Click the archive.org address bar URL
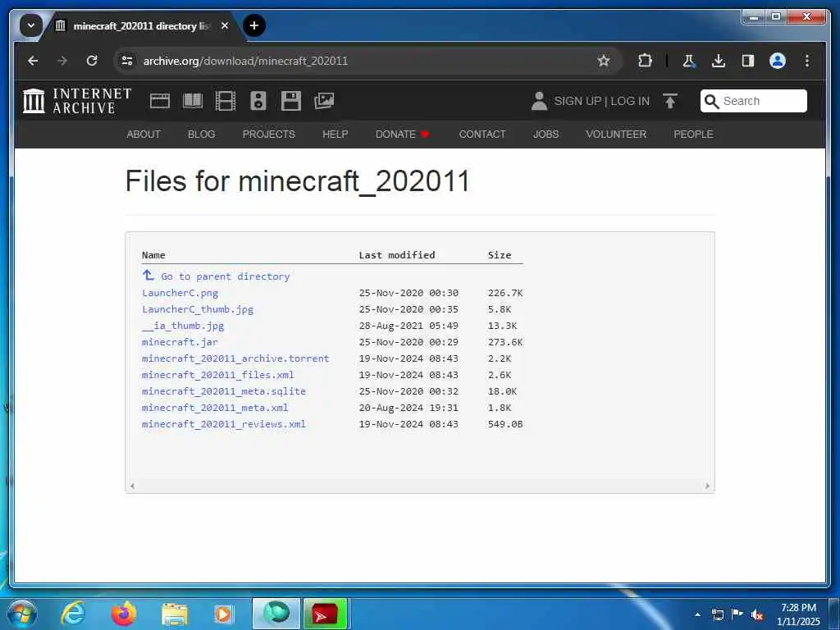Screen dimensions: 840x630 245,61
